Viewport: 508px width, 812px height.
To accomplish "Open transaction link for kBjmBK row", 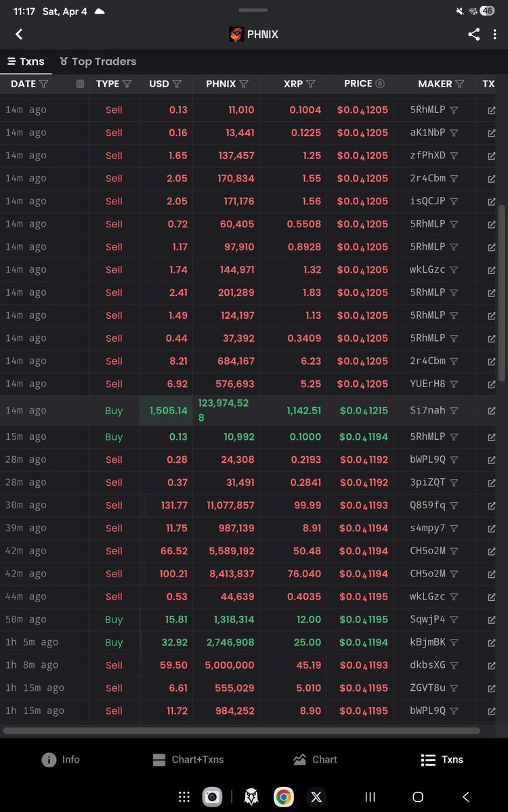I will tap(491, 642).
